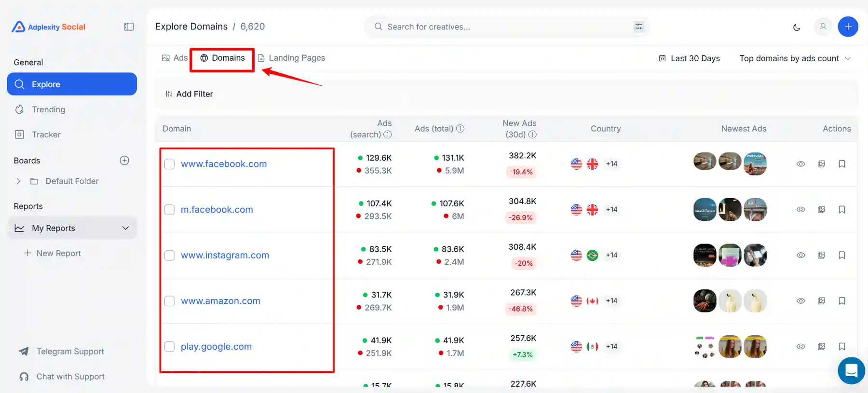Switch to the Ads tab

[175, 58]
